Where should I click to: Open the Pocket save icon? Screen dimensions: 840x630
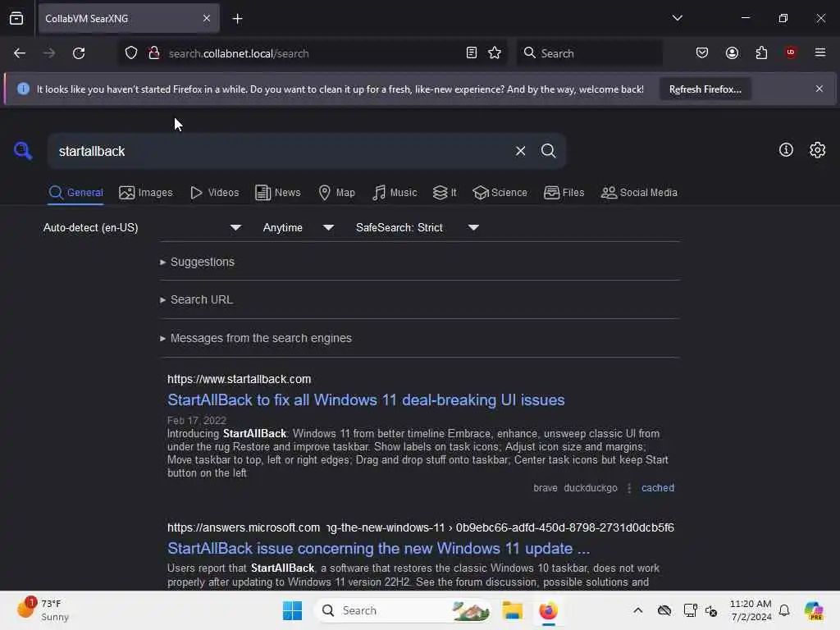pos(702,53)
